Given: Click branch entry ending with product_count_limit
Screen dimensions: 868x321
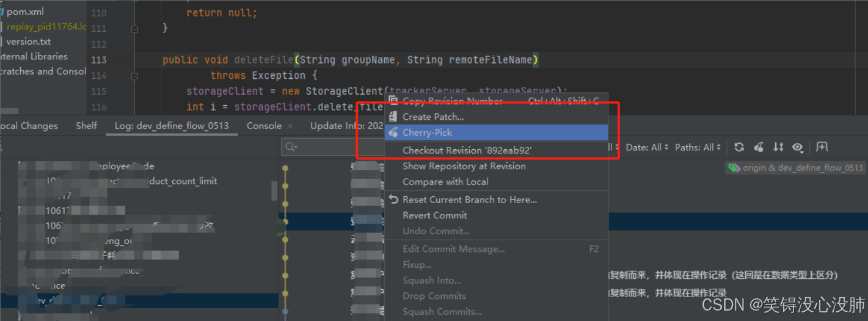Looking at the screenshot, I should click(131, 181).
